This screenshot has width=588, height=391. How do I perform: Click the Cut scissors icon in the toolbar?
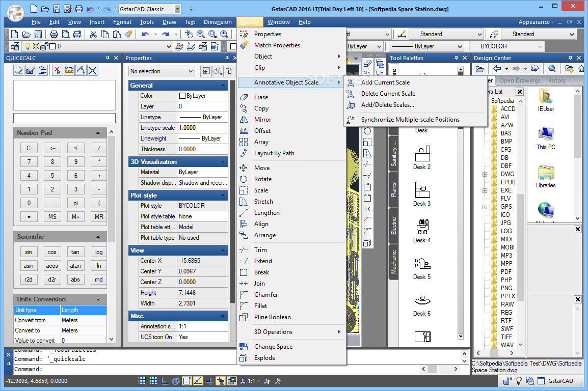coord(93,35)
